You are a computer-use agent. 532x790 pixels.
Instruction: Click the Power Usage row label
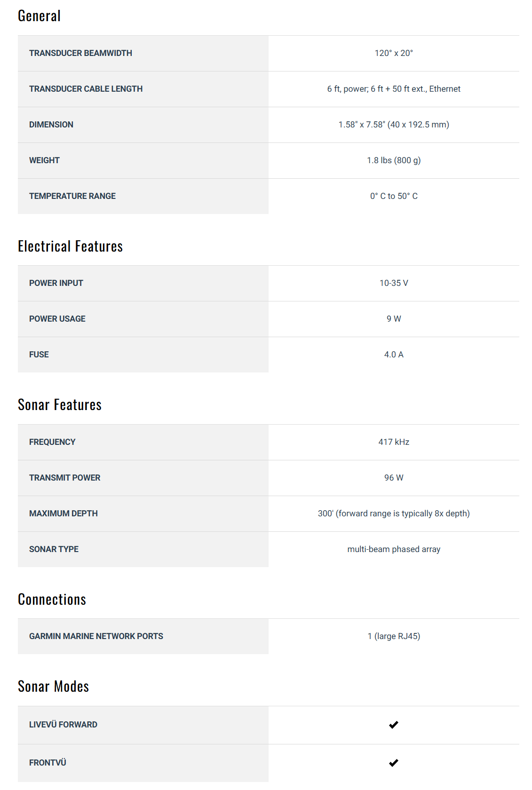(x=57, y=319)
